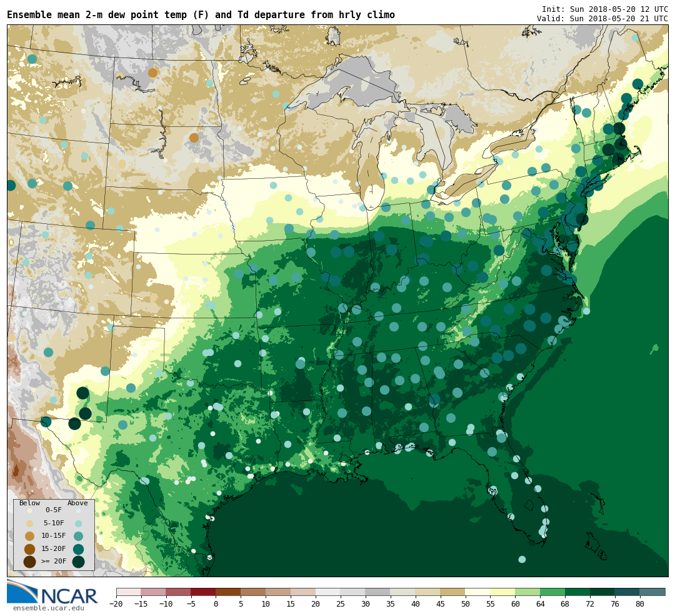Click the '-10' colorbar tick label
Image resolution: width=675 pixels, height=616 pixels.
coord(166,604)
